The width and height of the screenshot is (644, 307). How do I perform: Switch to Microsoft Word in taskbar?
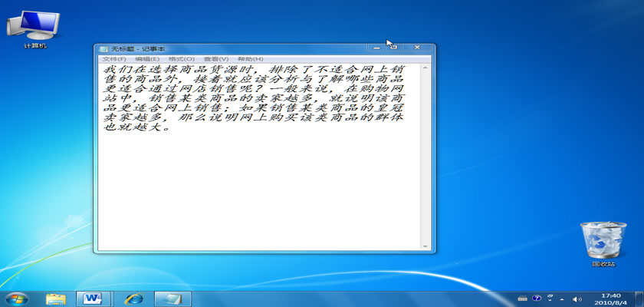click(94, 298)
